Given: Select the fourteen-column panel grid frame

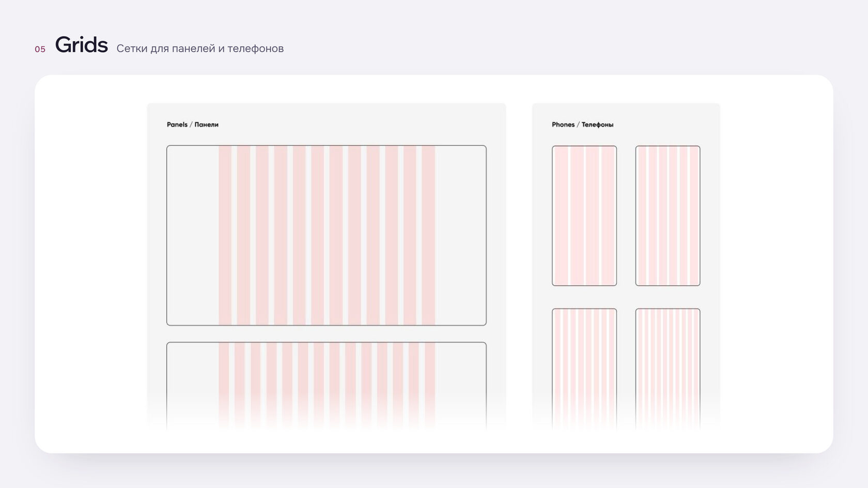Looking at the screenshot, I should tap(327, 386).
